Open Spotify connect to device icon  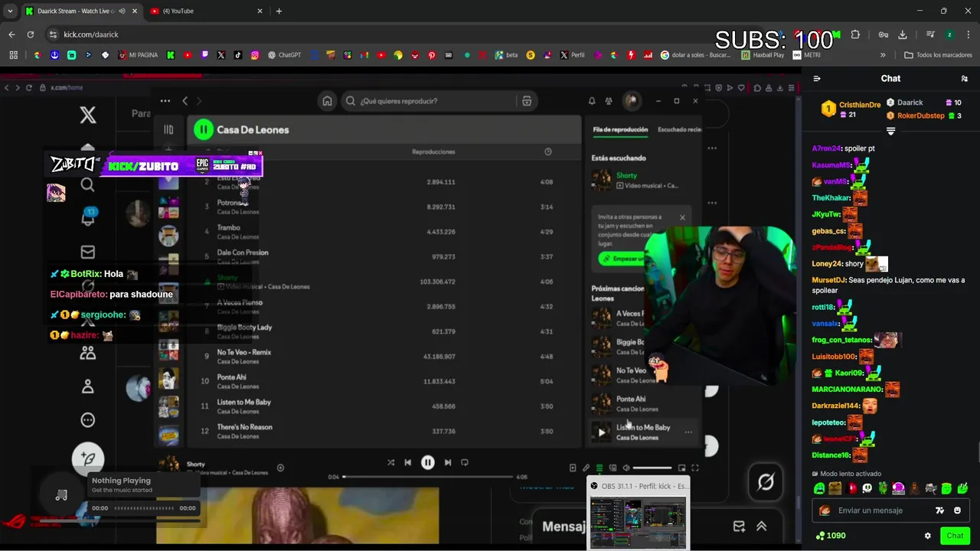click(612, 468)
